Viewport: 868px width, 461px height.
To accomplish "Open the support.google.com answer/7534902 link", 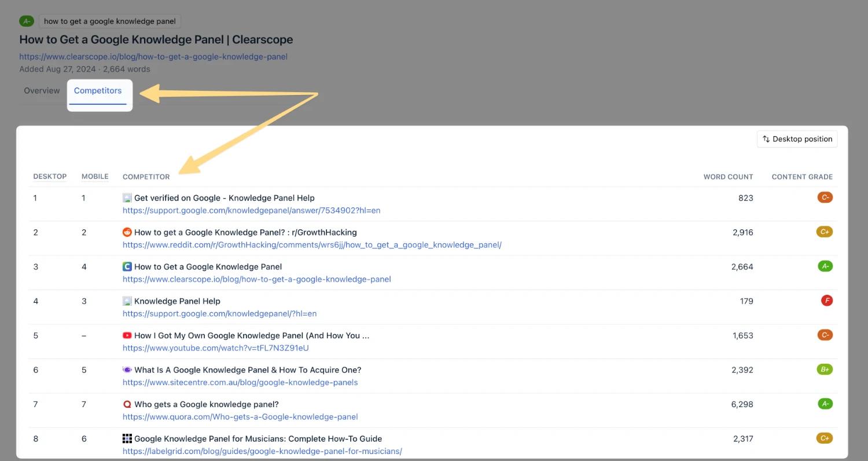I will click(x=251, y=210).
